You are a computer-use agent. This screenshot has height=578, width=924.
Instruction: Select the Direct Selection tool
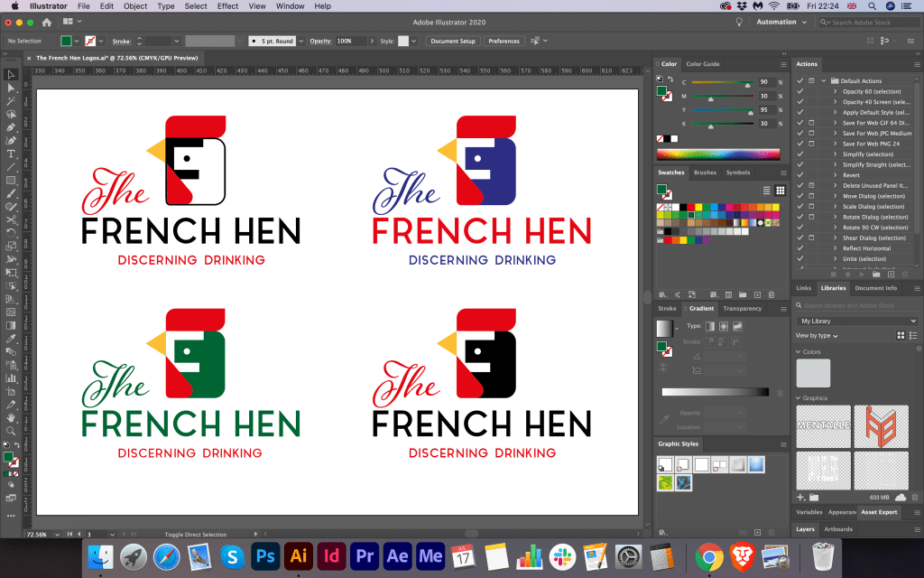coord(11,88)
